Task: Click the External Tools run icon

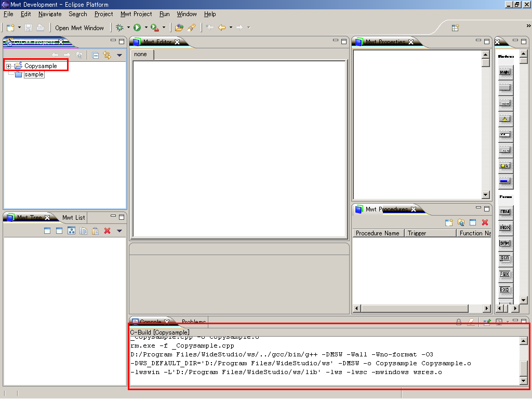Action: (x=155, y=28)
